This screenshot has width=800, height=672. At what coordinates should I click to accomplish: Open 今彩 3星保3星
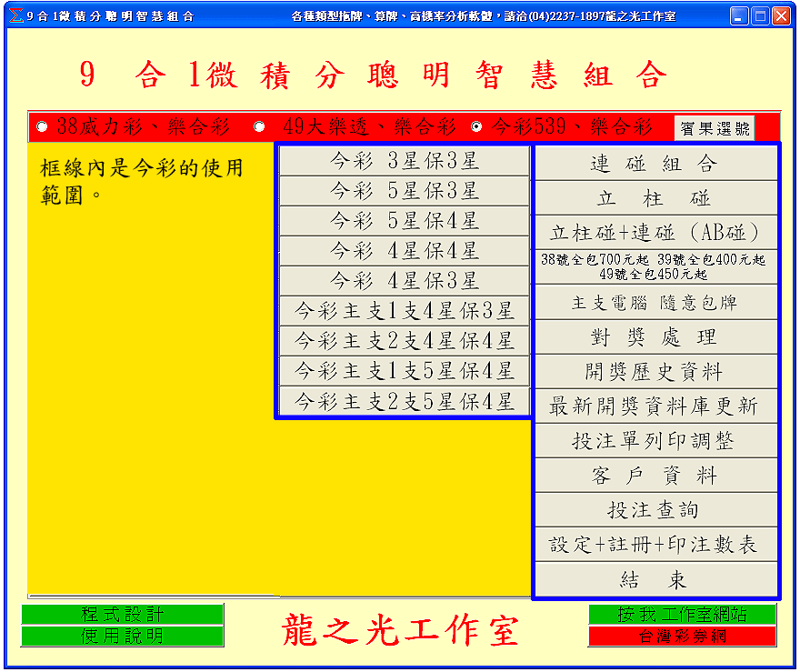404,161
